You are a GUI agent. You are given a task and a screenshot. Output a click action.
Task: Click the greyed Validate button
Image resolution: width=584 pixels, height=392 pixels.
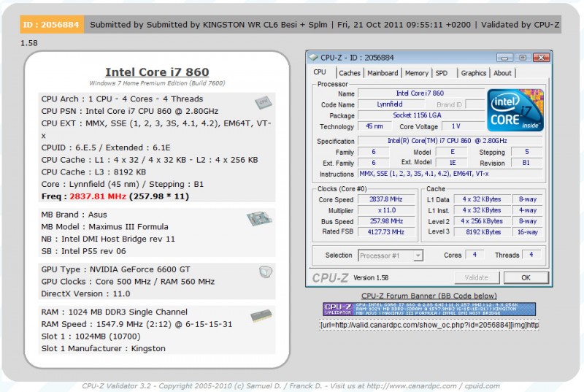(477, 277)
